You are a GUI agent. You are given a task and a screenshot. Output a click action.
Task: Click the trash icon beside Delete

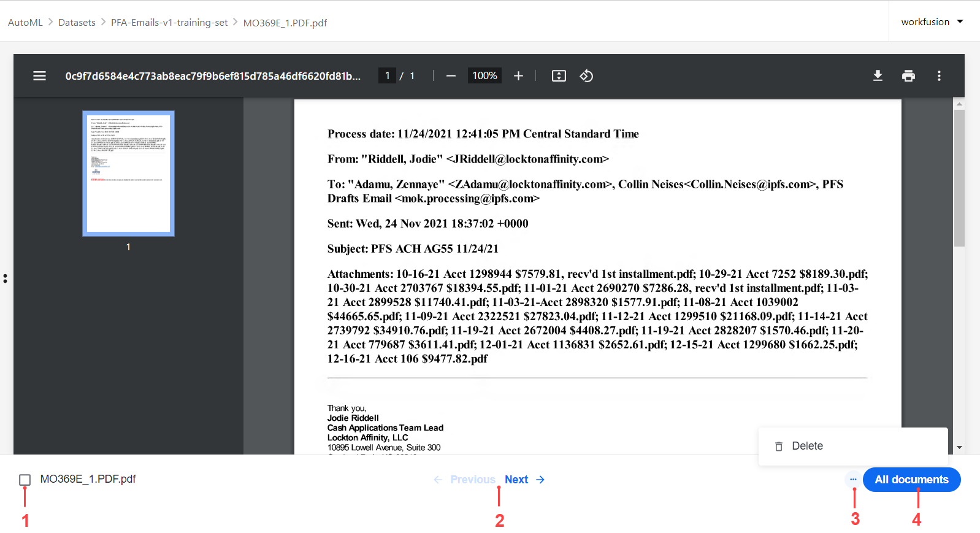click(779, 447)
